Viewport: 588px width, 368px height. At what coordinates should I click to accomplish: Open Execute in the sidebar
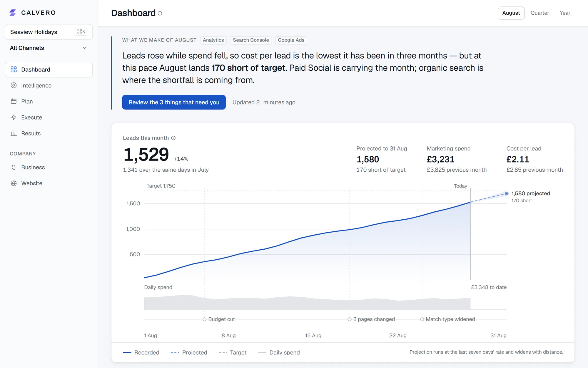click(x=49, y=117)
